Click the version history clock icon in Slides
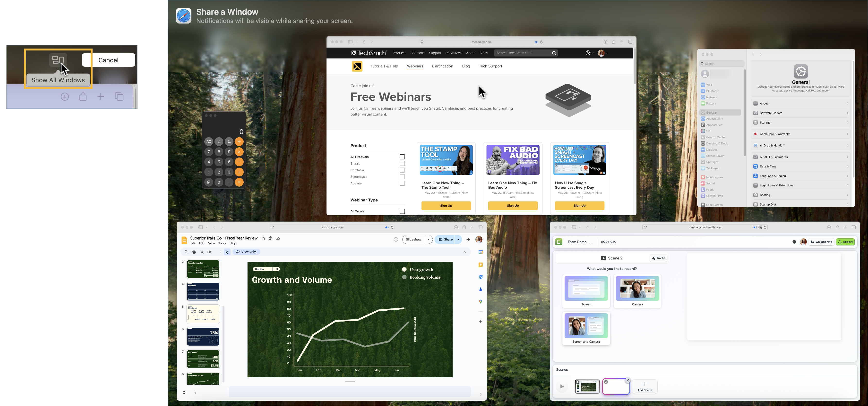 pos(396,239)
